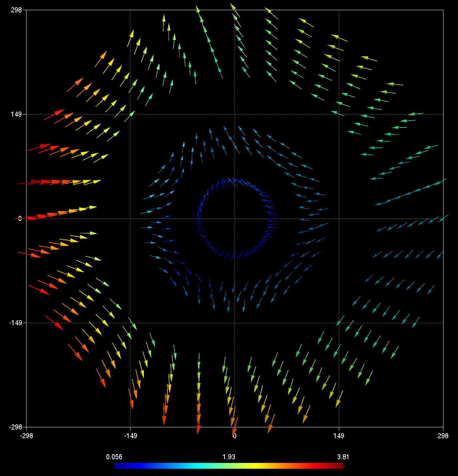Click the 1.93 midpoint colorbar label
The image size is (458, 476).
[229, 457]
